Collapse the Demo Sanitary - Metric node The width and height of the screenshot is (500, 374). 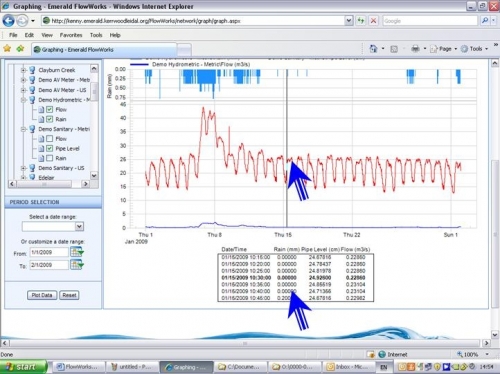click(23, 129)
